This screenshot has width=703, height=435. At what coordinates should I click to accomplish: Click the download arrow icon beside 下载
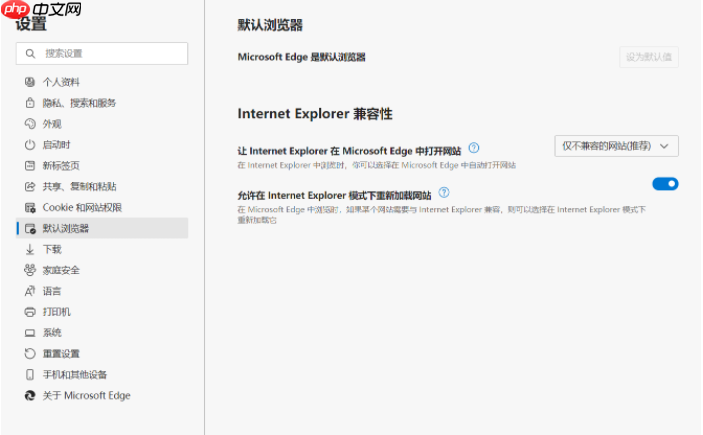[30, 249]
